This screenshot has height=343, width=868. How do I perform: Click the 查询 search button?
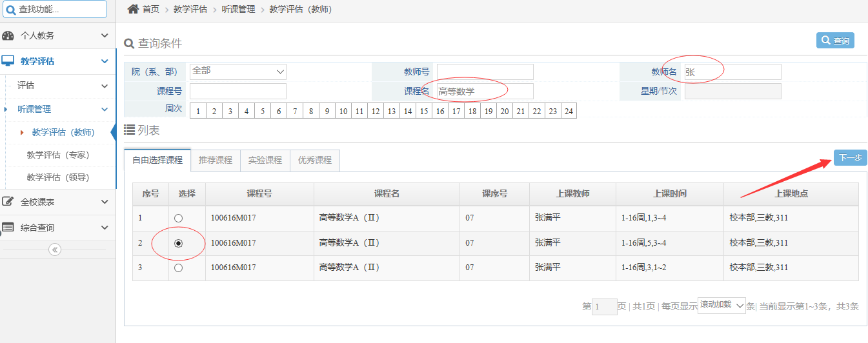click(x=835, y=41)
